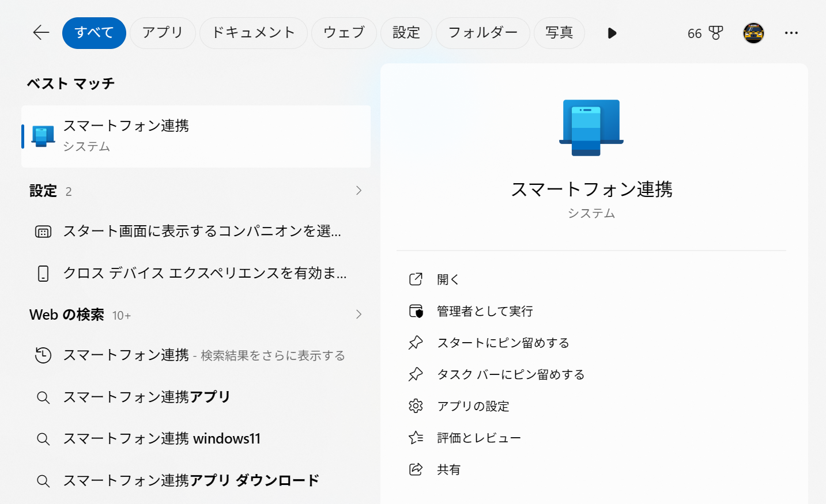Show more filters with the play arrow
This screenshot has height=504, width=826.
tap(612, 33)
